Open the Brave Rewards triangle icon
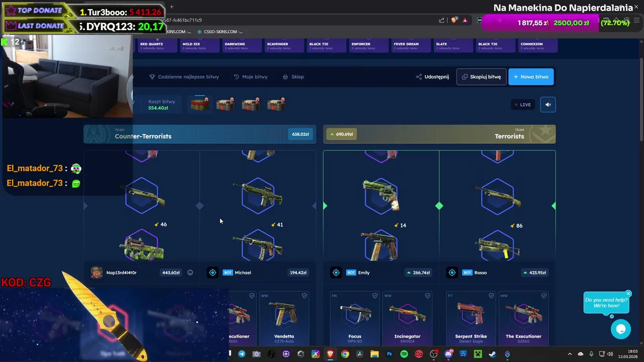The height and width of the screenshot is (362, 644). coord(465,20)
